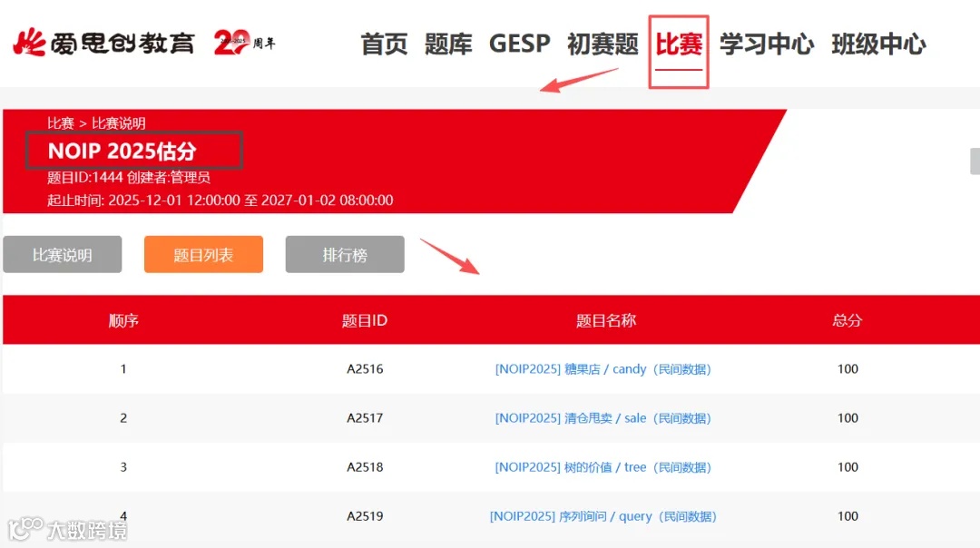Select the orange 题目列表 tab
Viewport: 980px width, 548px height.
click(203, 254)
